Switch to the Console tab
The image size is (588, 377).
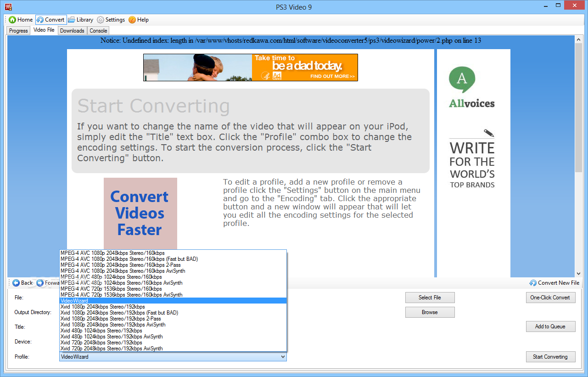point(98,31)
